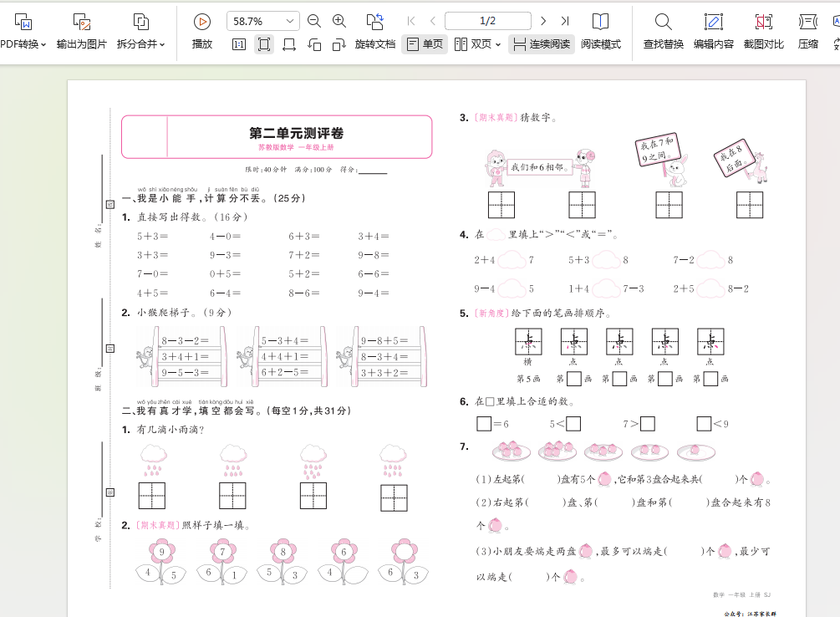
Task: Click the heading 小猴爬梯子。(9分)
Action: [x=184, y=313]
